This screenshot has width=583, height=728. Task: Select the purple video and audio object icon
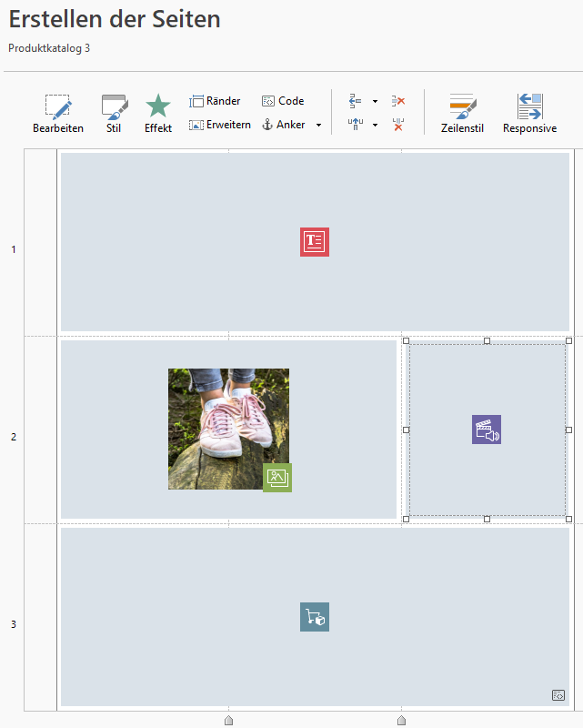click(487, 430)
